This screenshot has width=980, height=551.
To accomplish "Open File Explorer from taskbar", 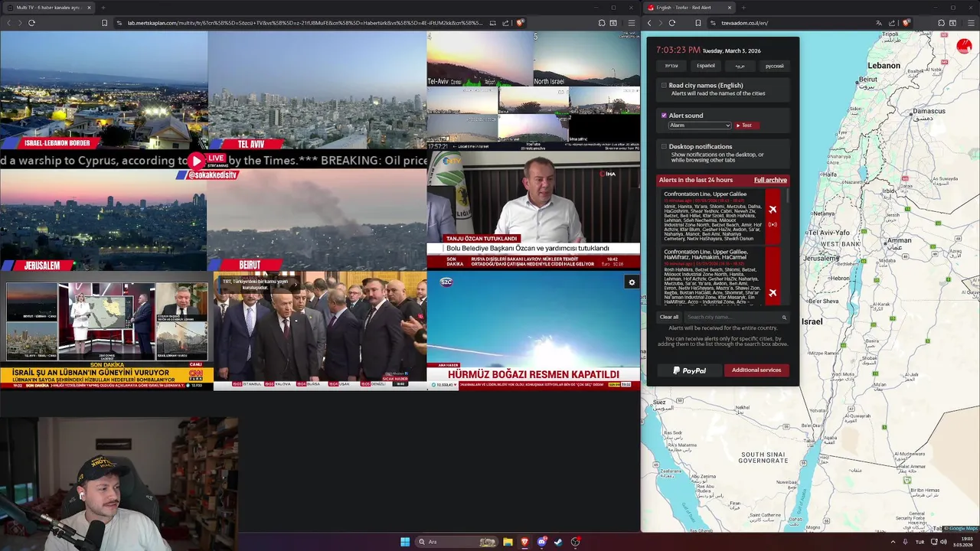I will click(508, 542).
